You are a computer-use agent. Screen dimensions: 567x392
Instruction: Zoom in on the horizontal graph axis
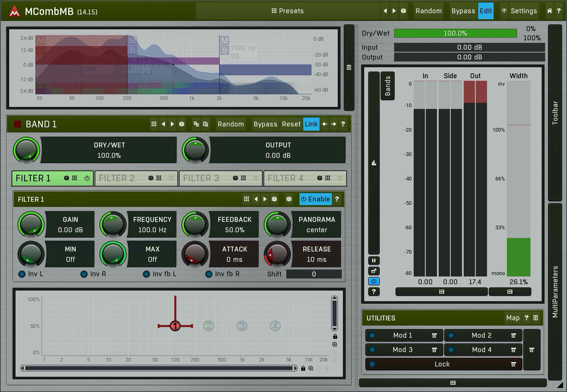[x=311, y=368]
